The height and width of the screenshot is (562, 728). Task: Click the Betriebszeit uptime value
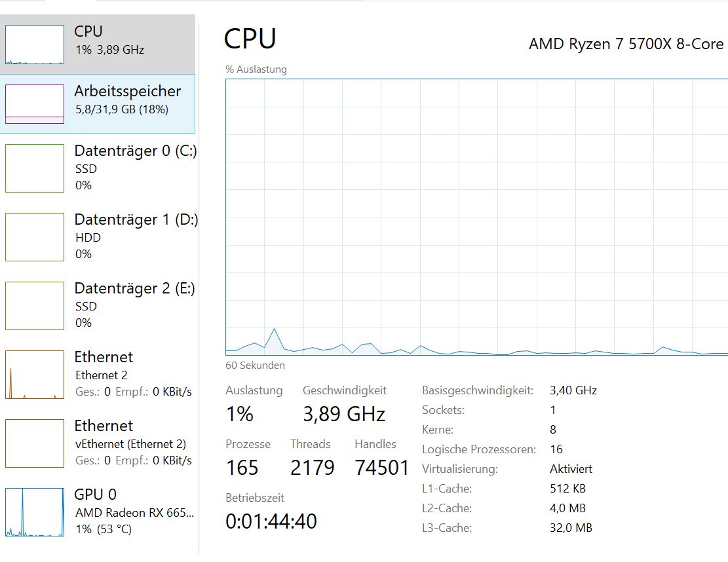coord(271,521)
